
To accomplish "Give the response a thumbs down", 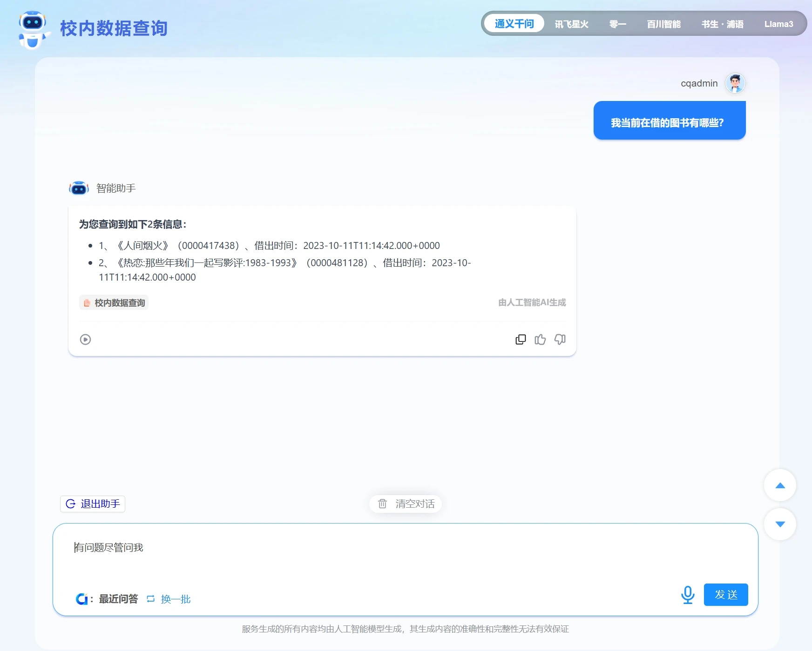I will click(x=560, y=340).
